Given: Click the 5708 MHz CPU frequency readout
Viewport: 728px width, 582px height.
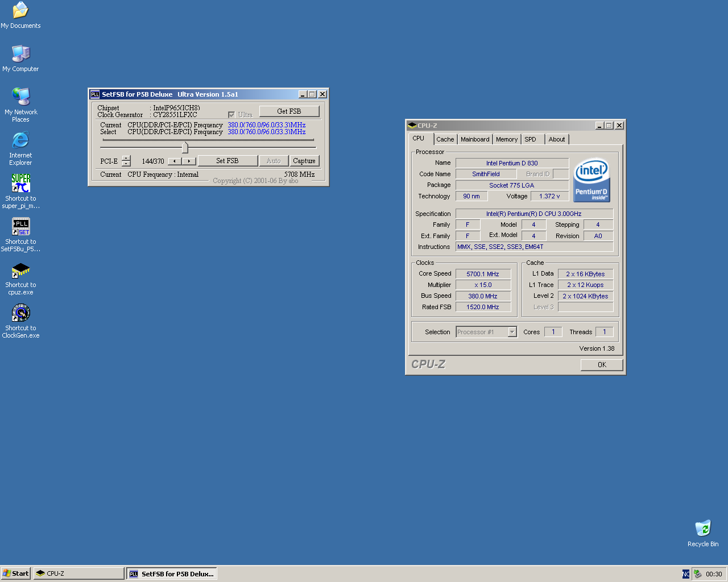Looking at the screenshot, I should pos(299,174).
